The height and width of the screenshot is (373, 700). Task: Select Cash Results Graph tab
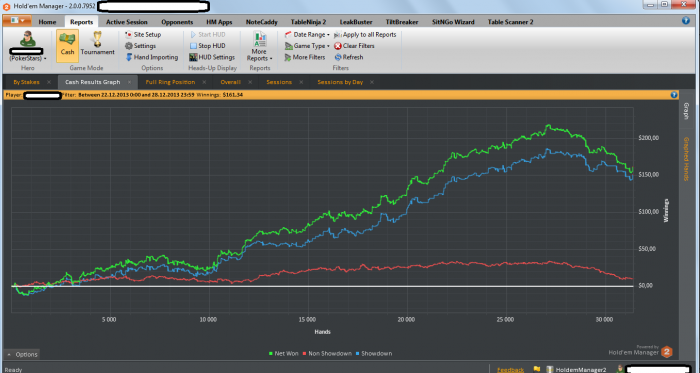[x=92, y=82]
